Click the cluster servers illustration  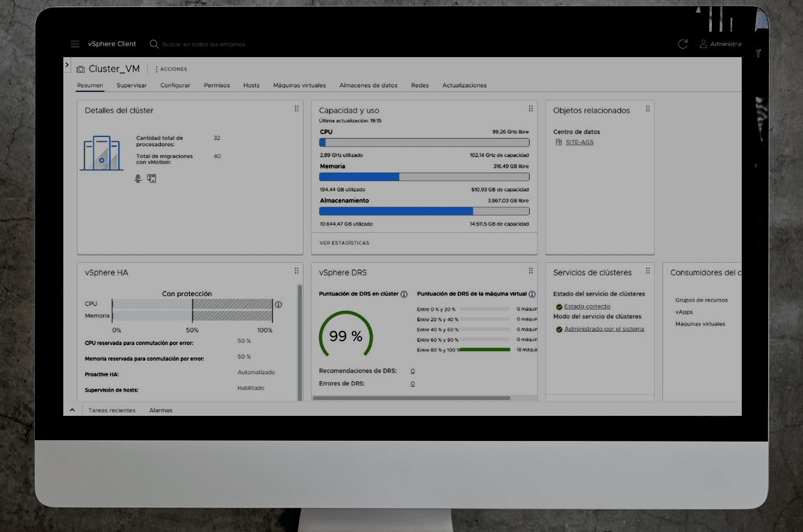click(102, 153)
